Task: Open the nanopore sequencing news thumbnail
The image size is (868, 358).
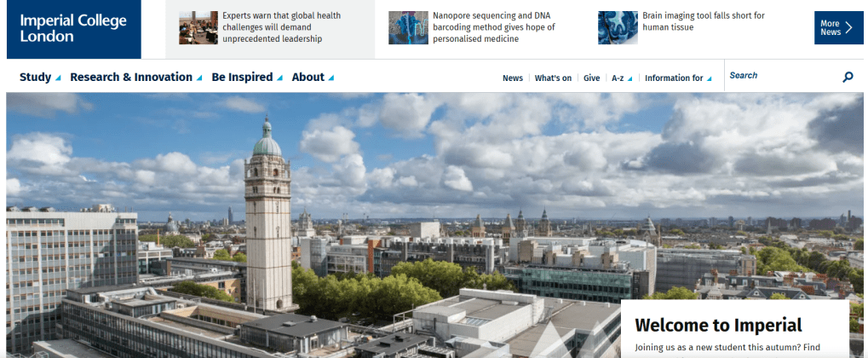Action: 408,28
